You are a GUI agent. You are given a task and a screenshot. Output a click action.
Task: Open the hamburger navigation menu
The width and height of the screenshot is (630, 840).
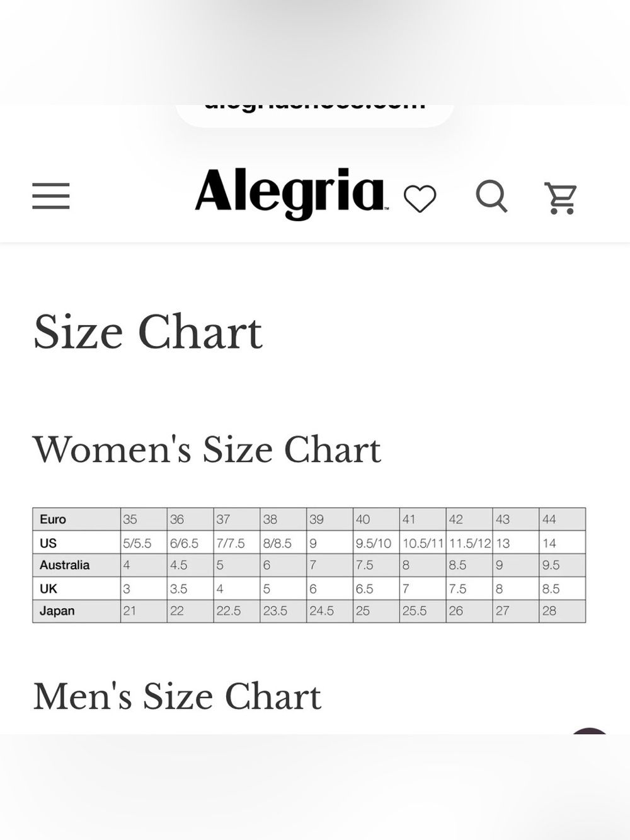point(51,196)
